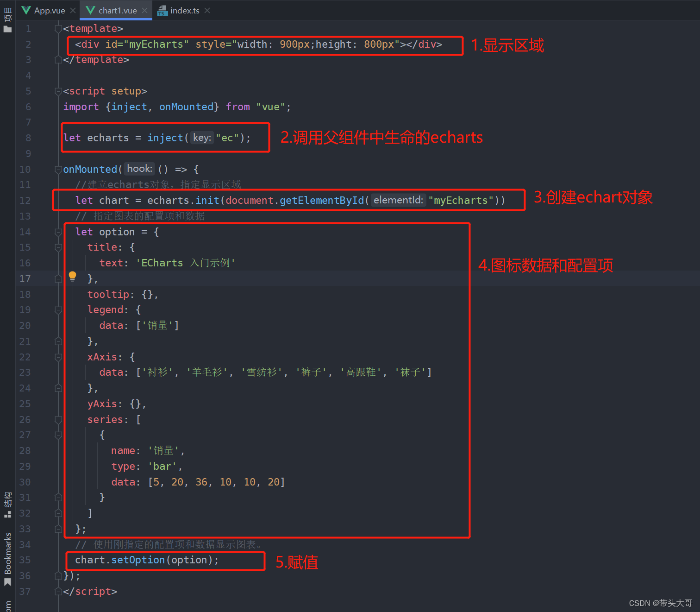Click the comment on line 34

169,545
